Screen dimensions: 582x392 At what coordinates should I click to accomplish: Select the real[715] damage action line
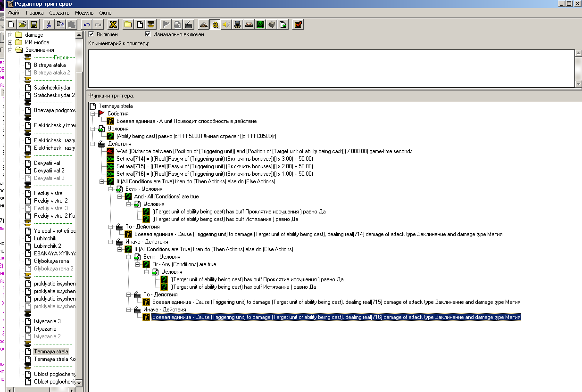[x=336, y=302]
